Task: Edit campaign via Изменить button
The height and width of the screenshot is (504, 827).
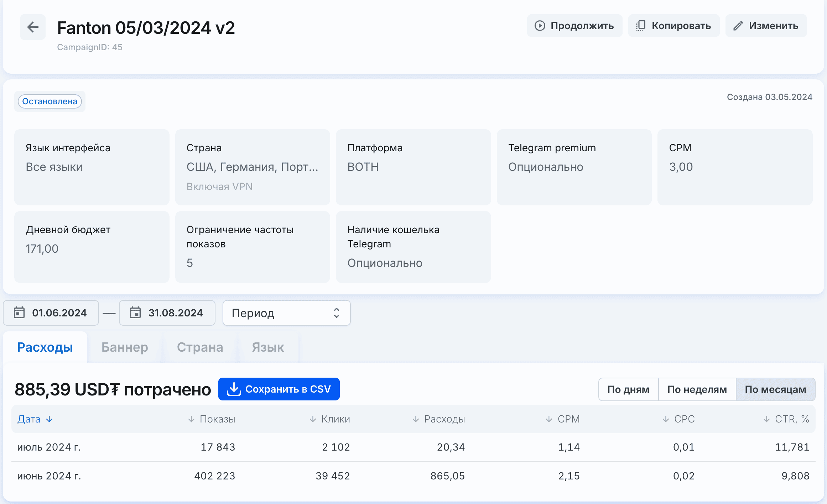Action: point(766,26)
